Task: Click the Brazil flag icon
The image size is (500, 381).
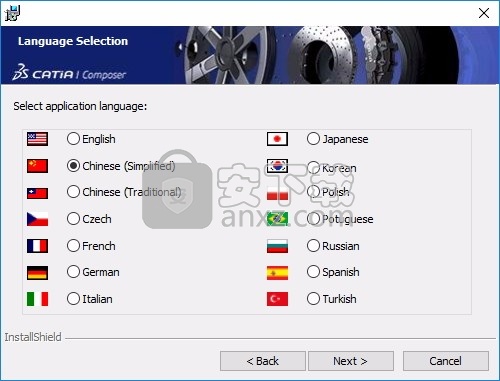Action: coord(277,219)
